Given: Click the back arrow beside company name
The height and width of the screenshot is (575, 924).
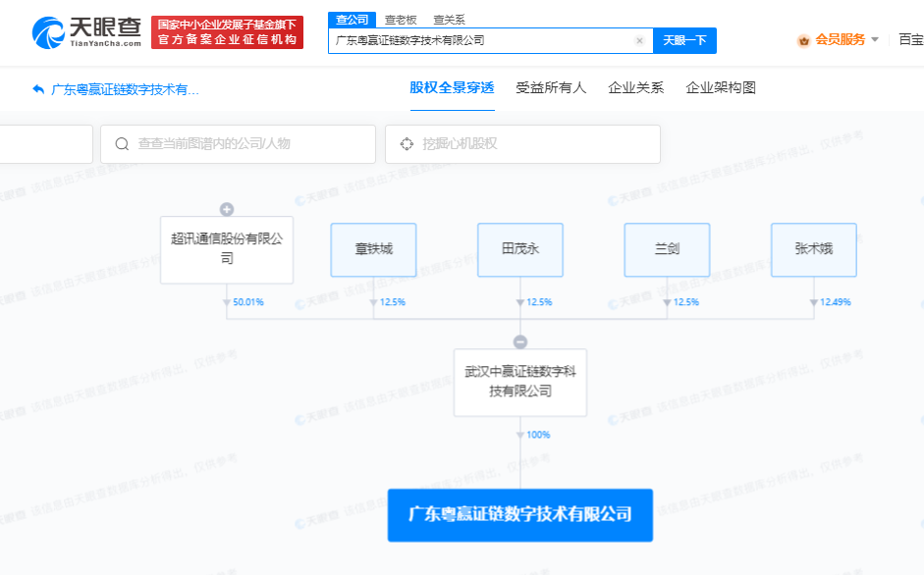Looking at the screenshot, I should coord(38,89).
